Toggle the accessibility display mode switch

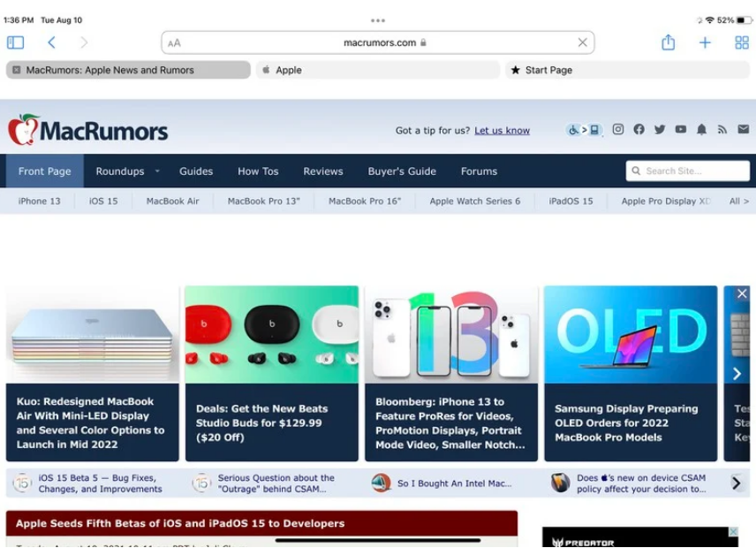pos(584,130)
